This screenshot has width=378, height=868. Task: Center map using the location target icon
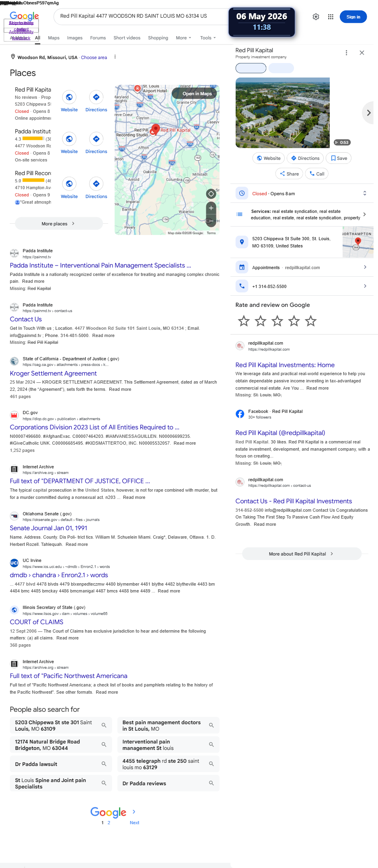pos(211,194)
